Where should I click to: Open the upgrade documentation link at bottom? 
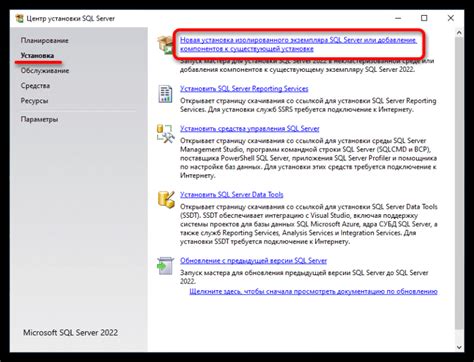pyautogui.click(x=313, y=292)
